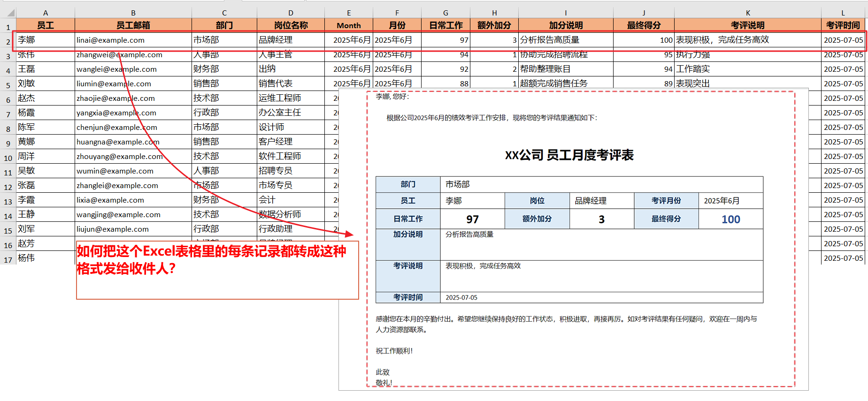This screenshot has height=401, width=868.
Task: Click the blue 100 final score in form
Action: tap(730, 219)
